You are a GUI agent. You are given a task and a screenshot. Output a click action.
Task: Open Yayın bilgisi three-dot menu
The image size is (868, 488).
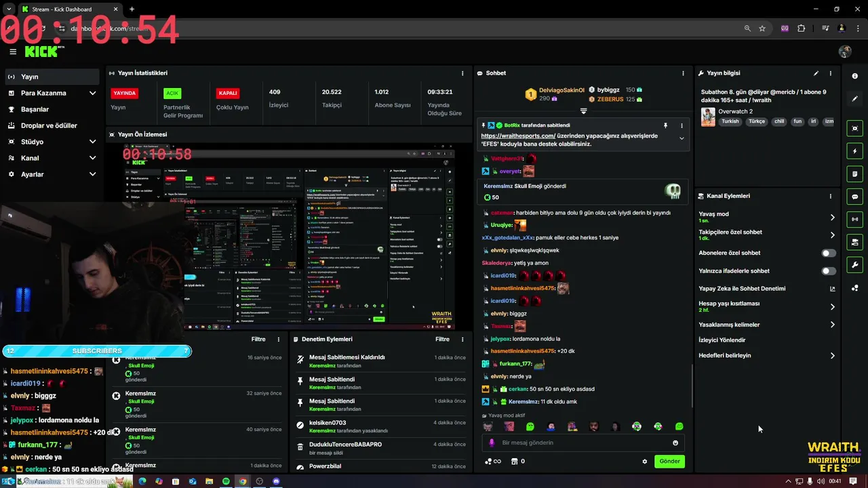pos(831,73)
